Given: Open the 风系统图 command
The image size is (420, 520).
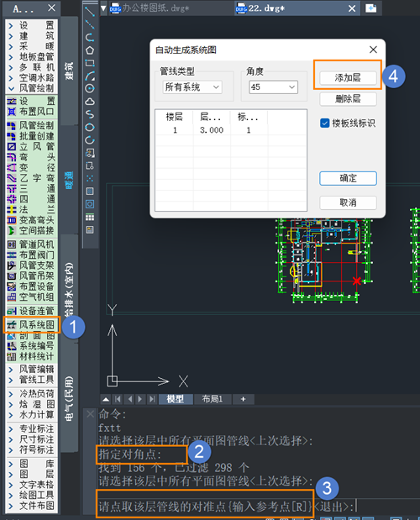Looking at the screenshot, I should [x=31, y=325].
